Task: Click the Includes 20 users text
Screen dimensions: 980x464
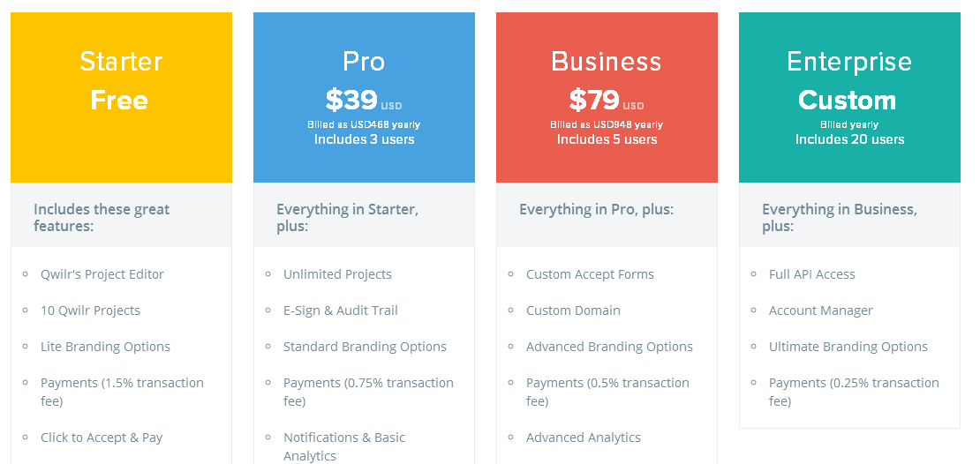Action: 849,139
